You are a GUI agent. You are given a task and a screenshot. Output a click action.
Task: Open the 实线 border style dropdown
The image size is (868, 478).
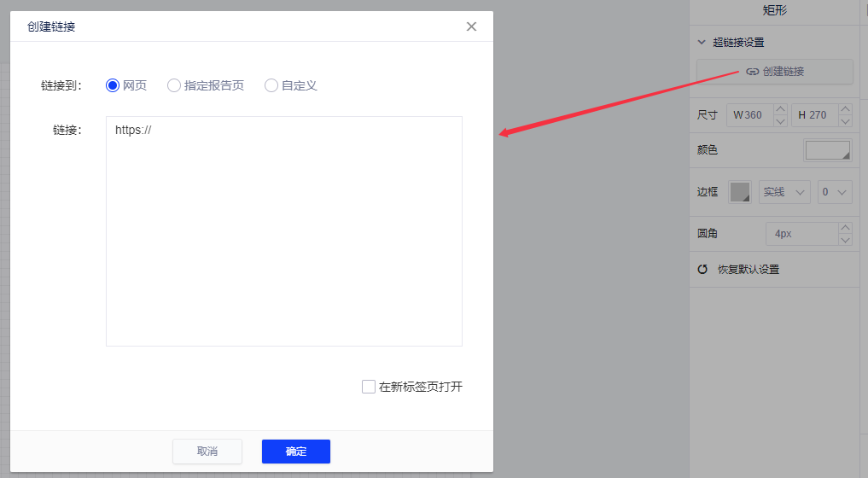point(784,192)
